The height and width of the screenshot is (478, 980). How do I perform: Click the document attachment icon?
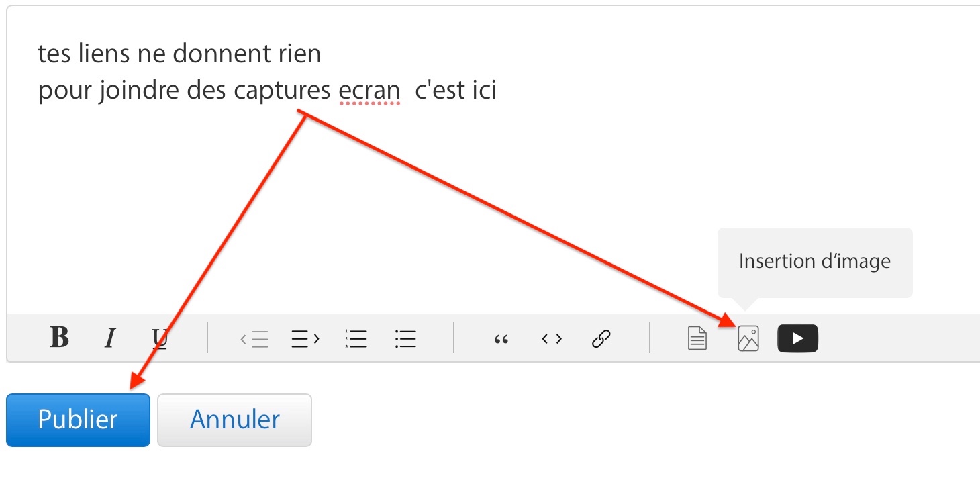[x=697, y=338]
